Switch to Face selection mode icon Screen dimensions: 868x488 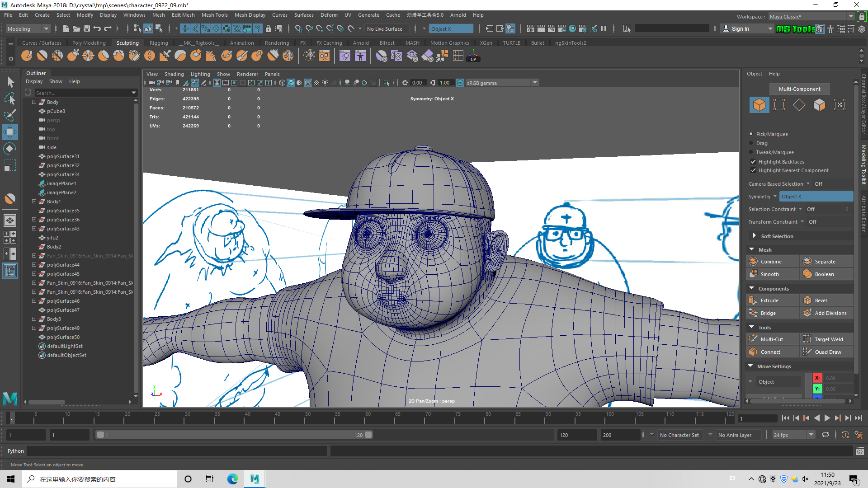pos(819,105)
